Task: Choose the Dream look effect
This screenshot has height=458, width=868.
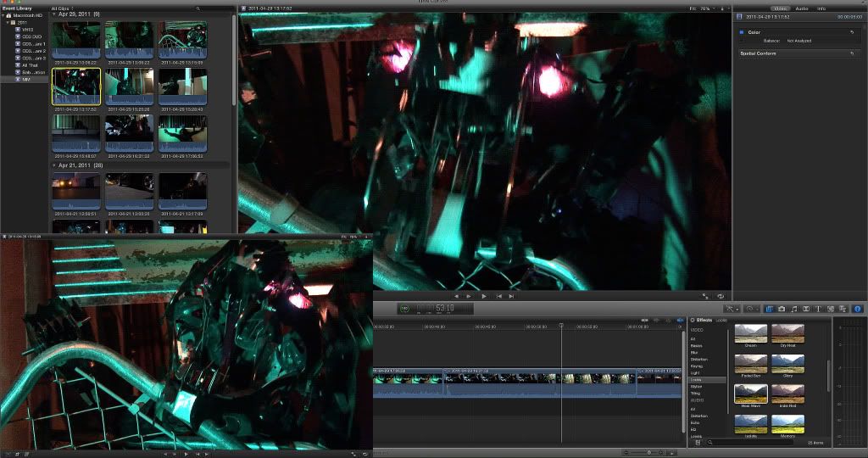Action: coord(751,333)
